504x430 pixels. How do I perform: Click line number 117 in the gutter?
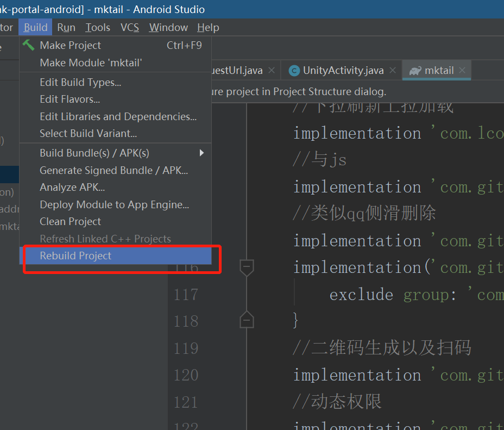186,295
